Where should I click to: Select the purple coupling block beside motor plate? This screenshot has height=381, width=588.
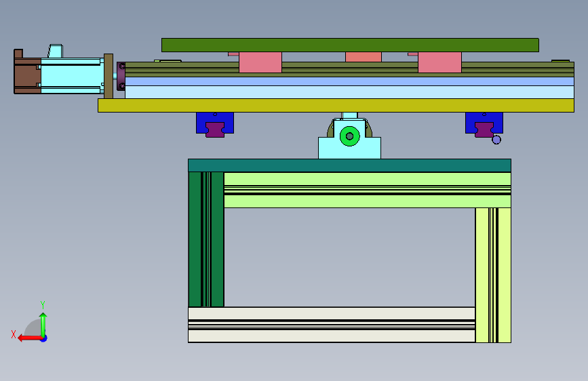pyautogui.click(x=121, y=76)
